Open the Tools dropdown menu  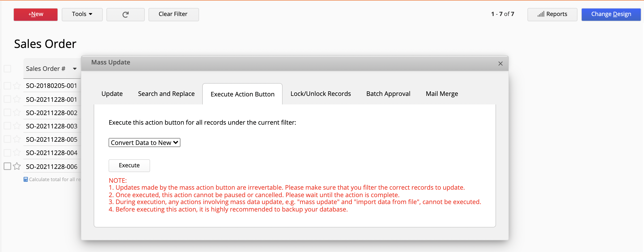pos(82,14)
